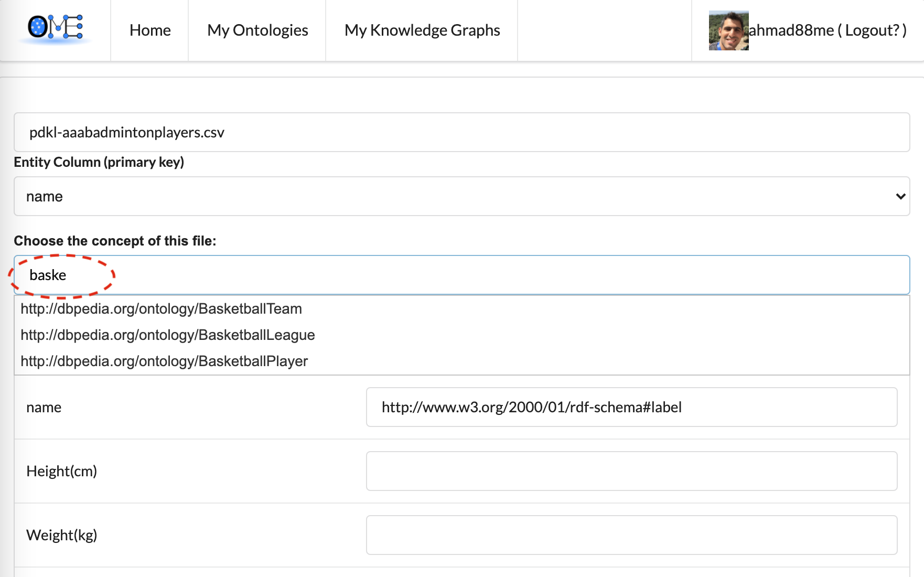Click the Logout? link
Screen dimensions: 924x577
click(x=873, y=30)
